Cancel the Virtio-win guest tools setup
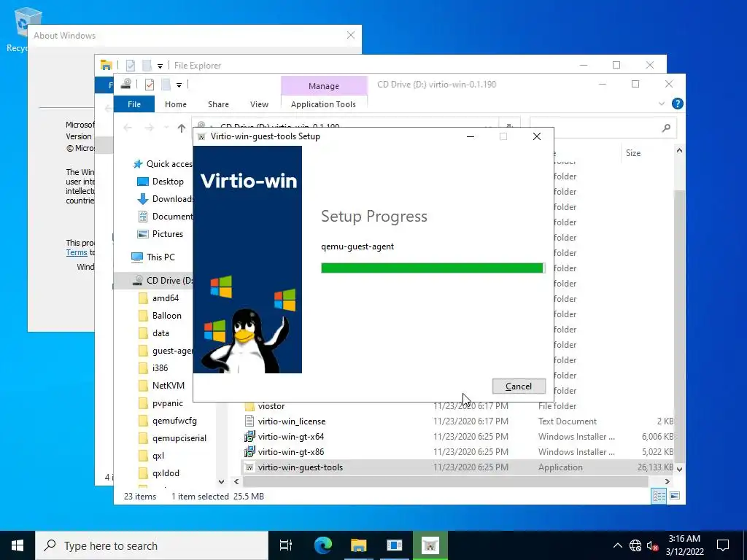Image resolution: width=747 pixels, height=560 pixels. tap(519, 386)
